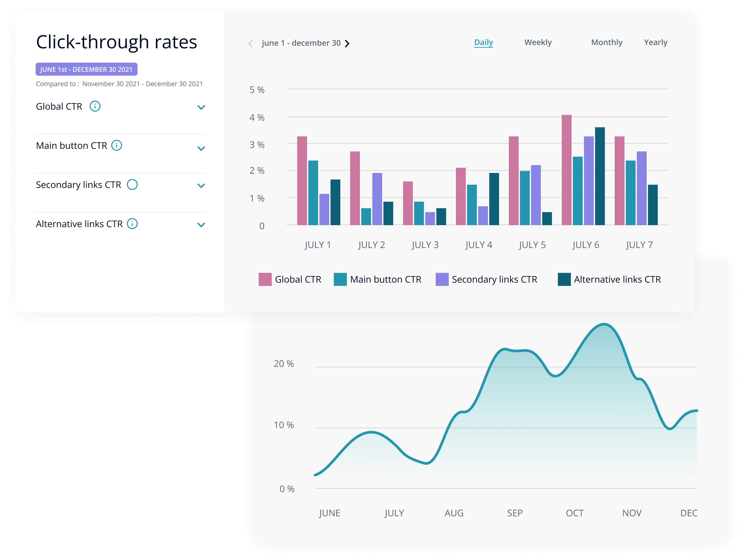Select the Monthly view tab

(x=607, y=42)
